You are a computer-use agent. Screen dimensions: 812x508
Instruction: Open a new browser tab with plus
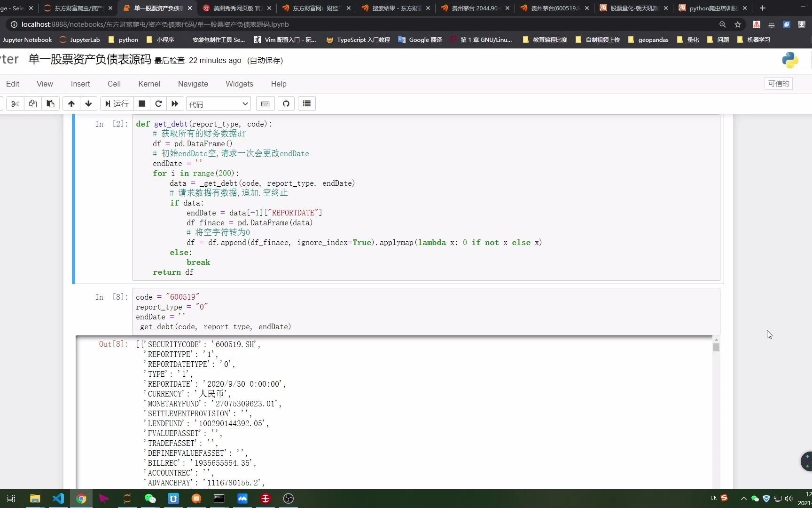pyautogui.click(x=763, y=8)
